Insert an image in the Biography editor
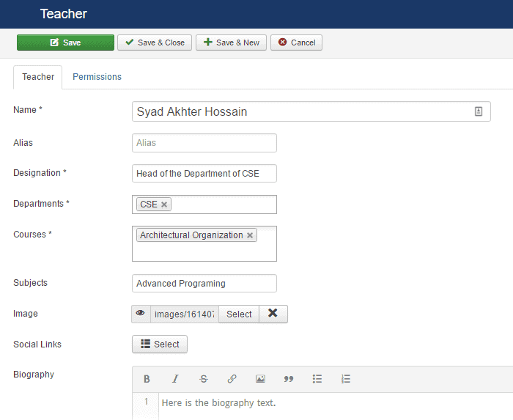513x420 pixels. (260, 379)
